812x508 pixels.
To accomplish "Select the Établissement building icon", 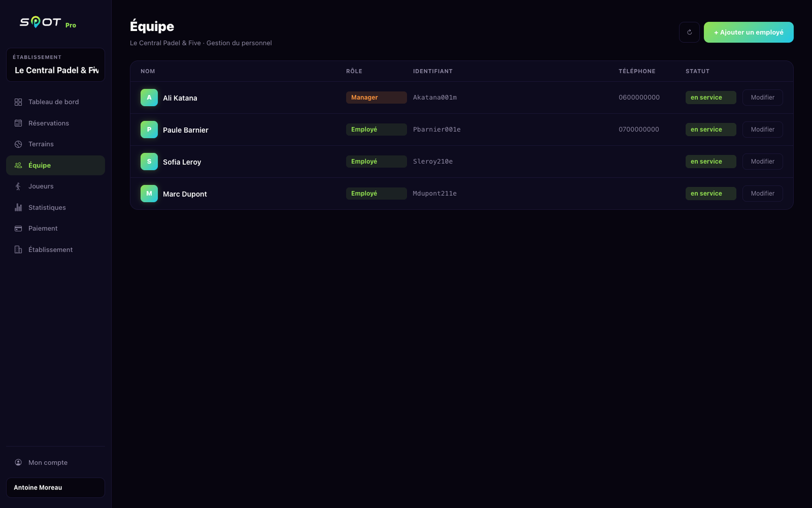I will coord(18,249).
